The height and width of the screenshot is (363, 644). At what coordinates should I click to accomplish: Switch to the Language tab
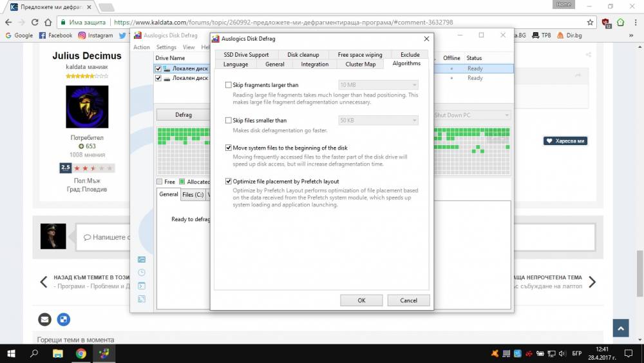(236, 64)
